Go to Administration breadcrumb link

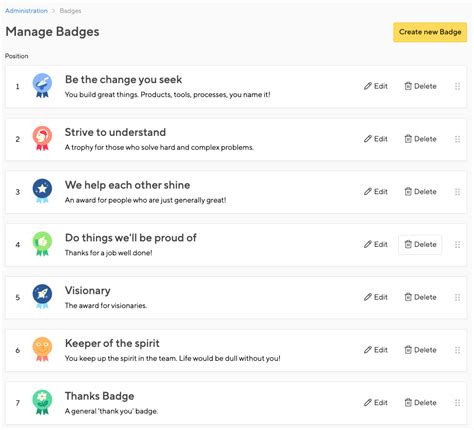(26, 11)
